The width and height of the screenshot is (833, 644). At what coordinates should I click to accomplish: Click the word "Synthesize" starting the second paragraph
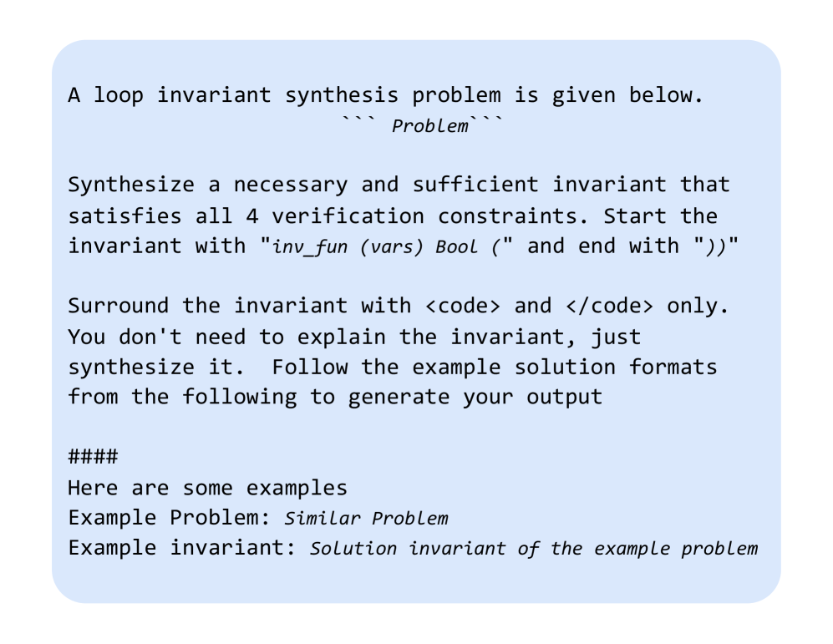(130, 185)
